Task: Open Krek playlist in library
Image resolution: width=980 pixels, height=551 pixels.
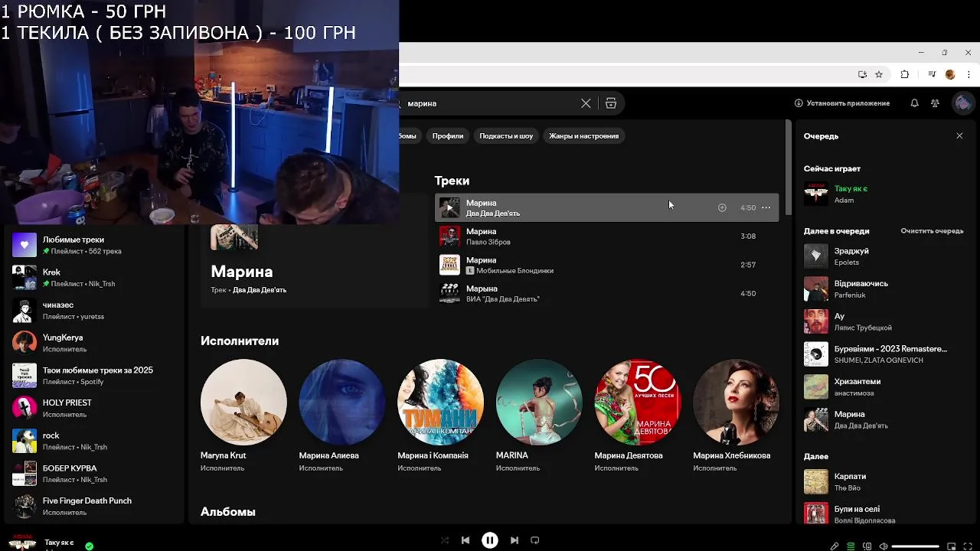Action: (x=94, y=278)
